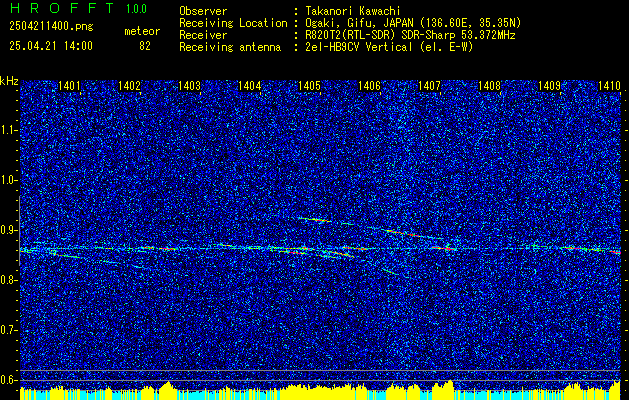
Task: Click the 0.6 kHz frequency label
Action: click(x=8, y=380)
